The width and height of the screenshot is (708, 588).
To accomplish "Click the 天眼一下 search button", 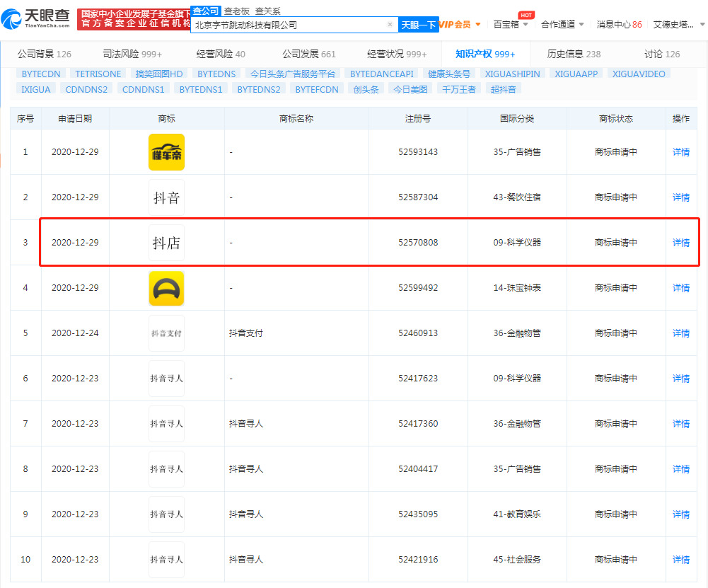I will click(x=419, y=25).
